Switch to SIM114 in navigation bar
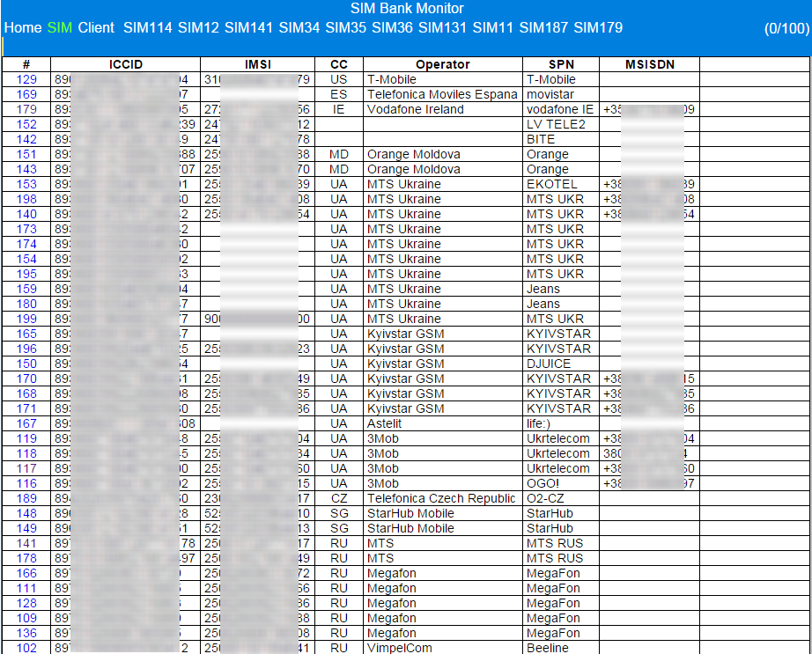 point(148,27)
